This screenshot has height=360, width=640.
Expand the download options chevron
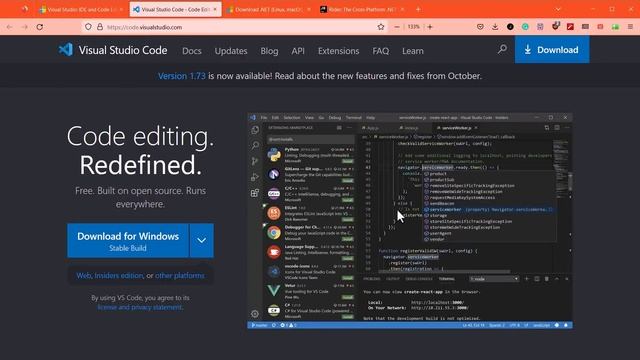coord(202,241)
